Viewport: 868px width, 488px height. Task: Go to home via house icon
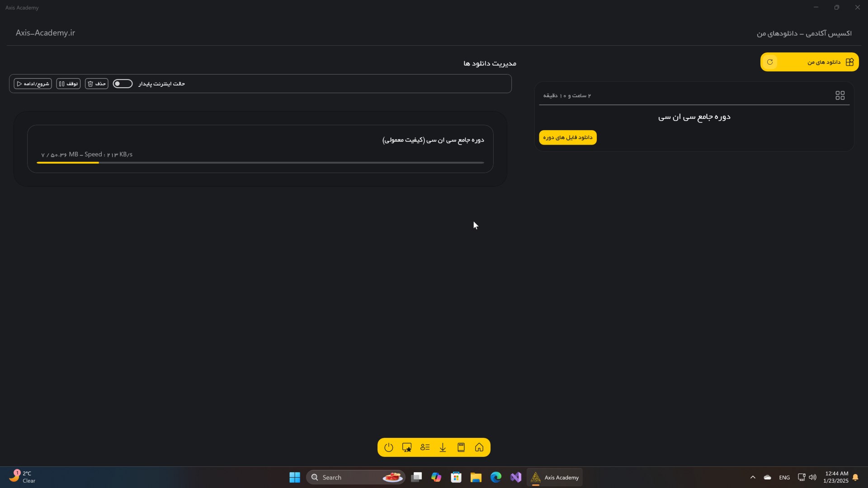pos(479,447)
